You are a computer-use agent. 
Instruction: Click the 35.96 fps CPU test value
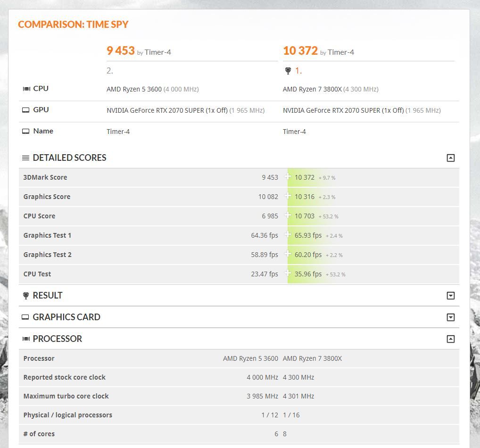click(308, 274)
